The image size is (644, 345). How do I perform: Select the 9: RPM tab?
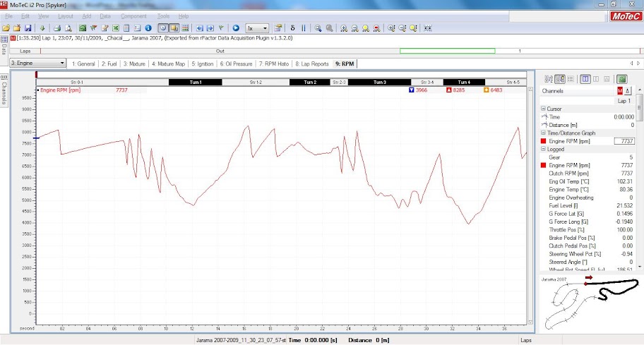coord(345,64)
